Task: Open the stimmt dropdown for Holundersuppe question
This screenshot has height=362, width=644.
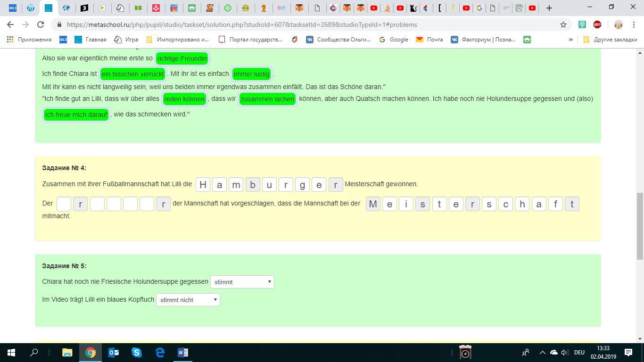Action: (x=242, y=281)
